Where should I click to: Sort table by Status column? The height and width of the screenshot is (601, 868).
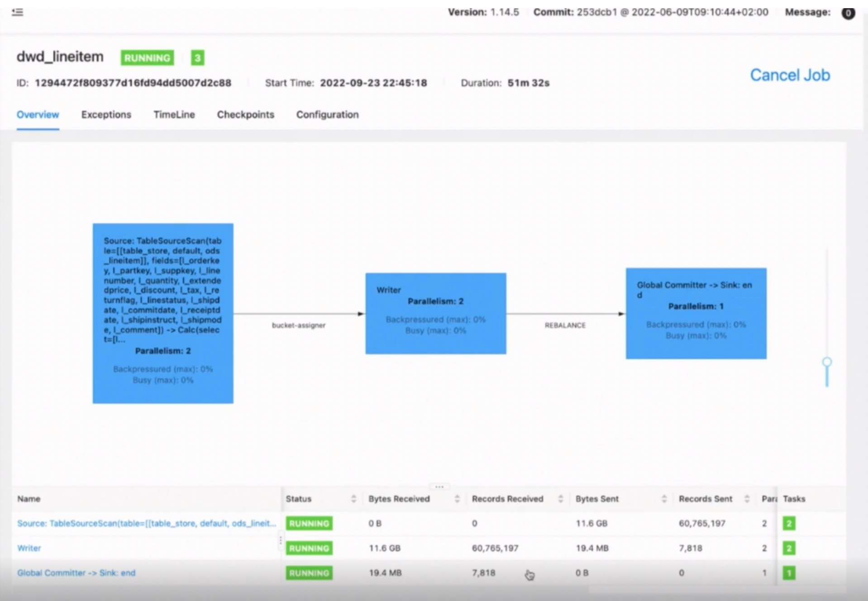(353, 499)
